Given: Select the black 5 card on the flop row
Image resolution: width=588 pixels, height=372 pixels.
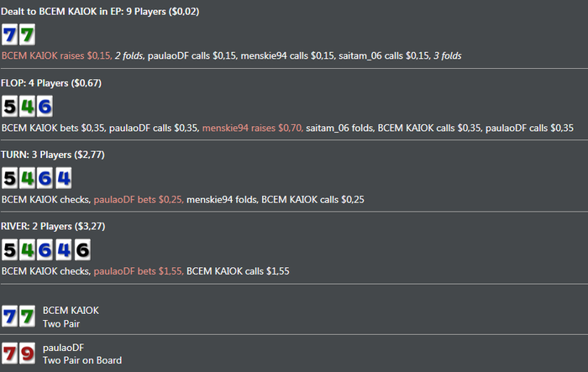Looking at the screenshot, I should 10,106.
